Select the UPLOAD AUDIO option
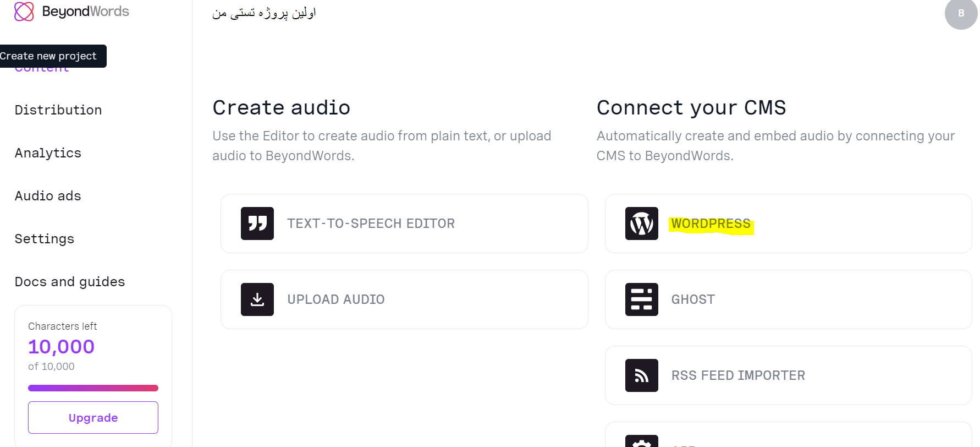The height and width of the screenshot is (447, 980). coord(404,299)
